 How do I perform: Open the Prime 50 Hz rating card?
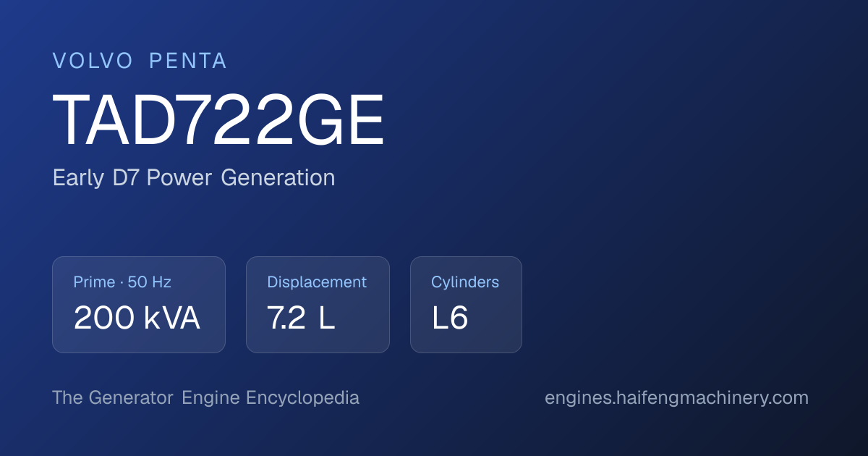pyautogui.click(x=139, y=305)
